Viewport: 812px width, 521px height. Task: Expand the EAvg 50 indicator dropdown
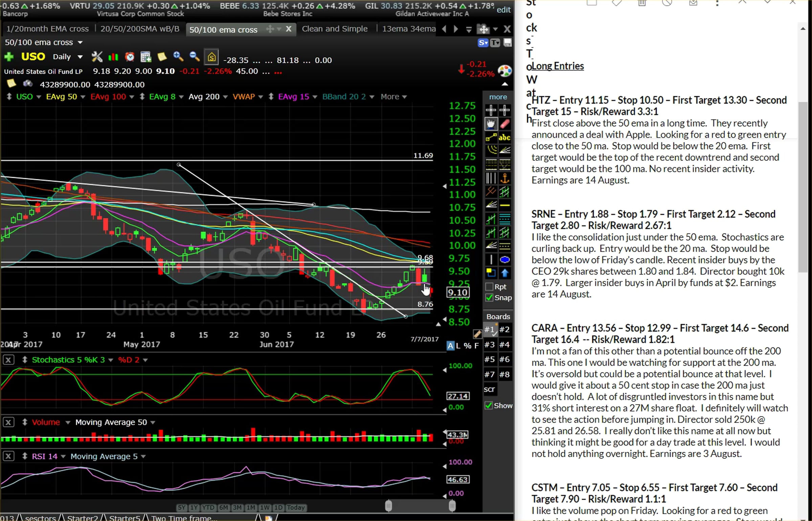pyautogui.click(x=83, y=97)
